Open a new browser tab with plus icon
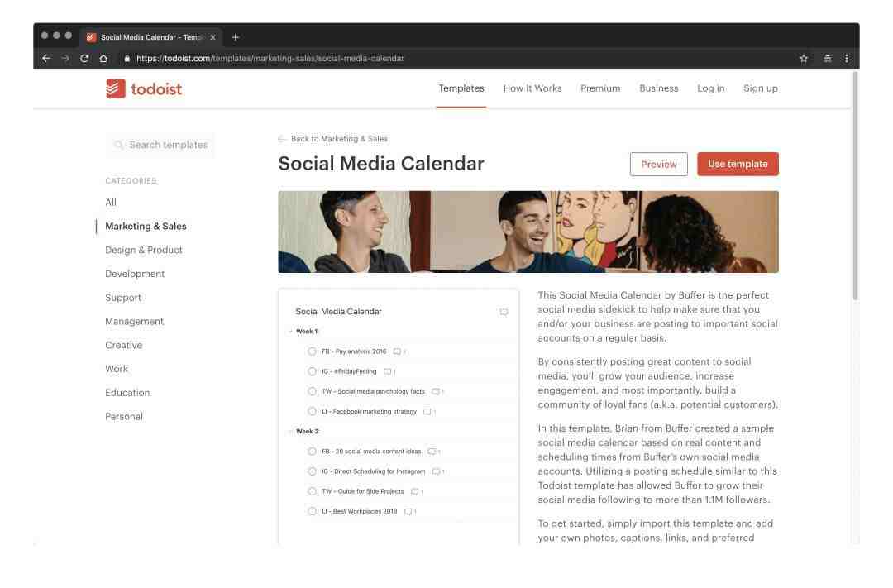Screen dimensions: 893x588 (235, 37)
